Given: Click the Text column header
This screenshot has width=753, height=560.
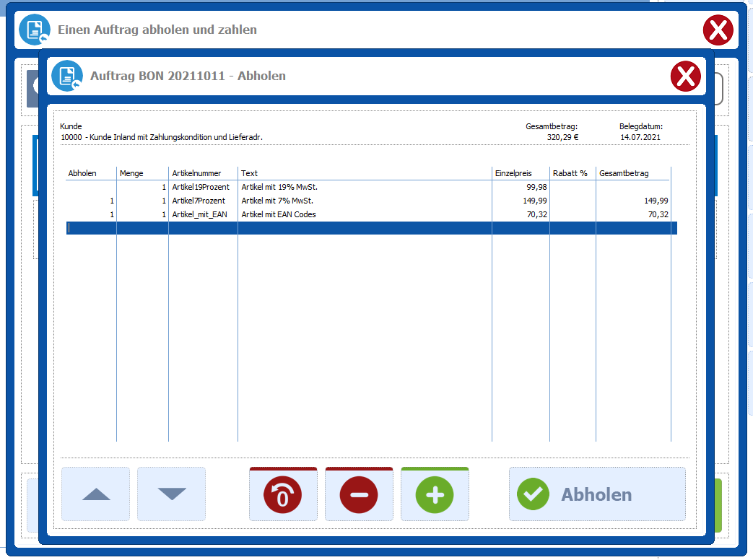Looking at the screenshot, I should coord(250,173).
